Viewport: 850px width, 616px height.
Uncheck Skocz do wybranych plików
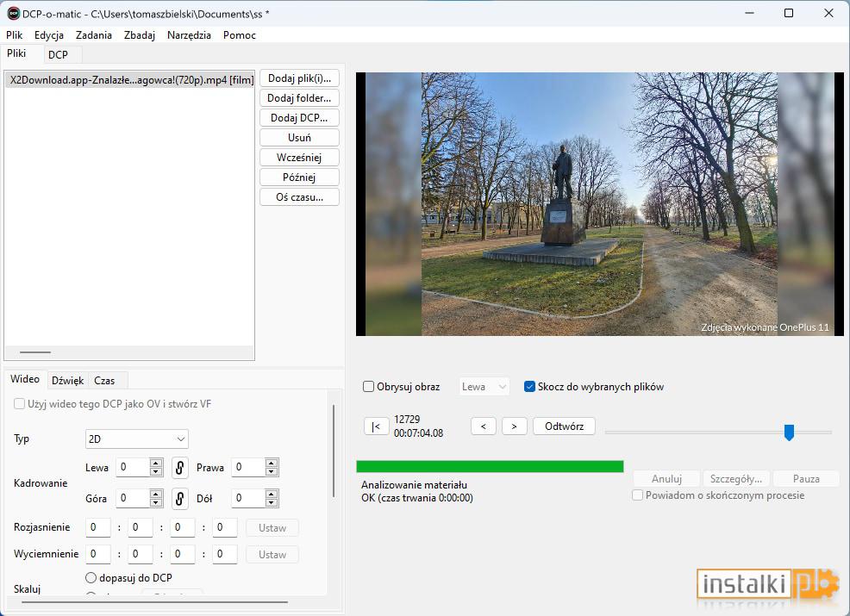[x=529, y=387]
